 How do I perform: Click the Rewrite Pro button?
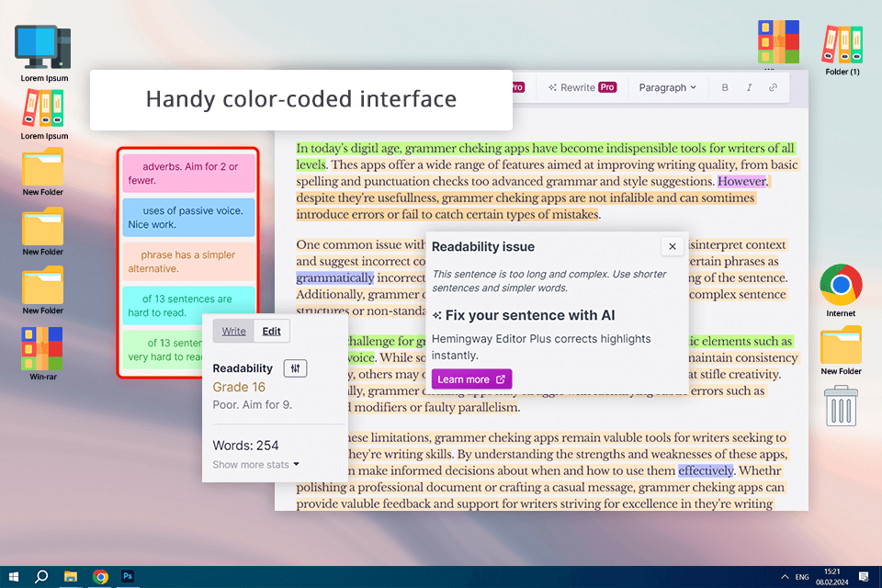click(582, 88)
